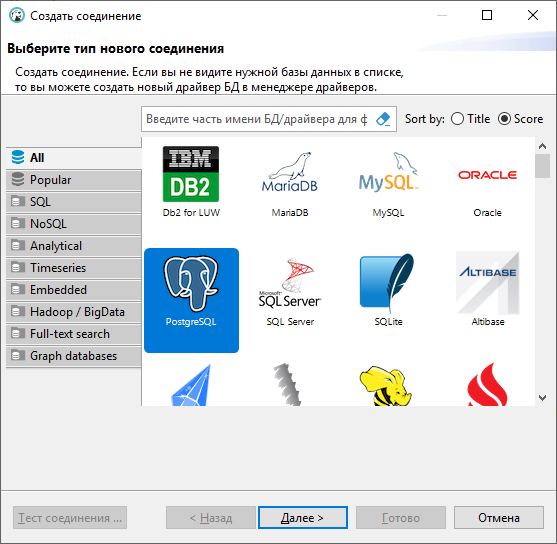Select the MySQL dolphin icon
This screenshot has height=544, width=557.
[x=388, y=172]
